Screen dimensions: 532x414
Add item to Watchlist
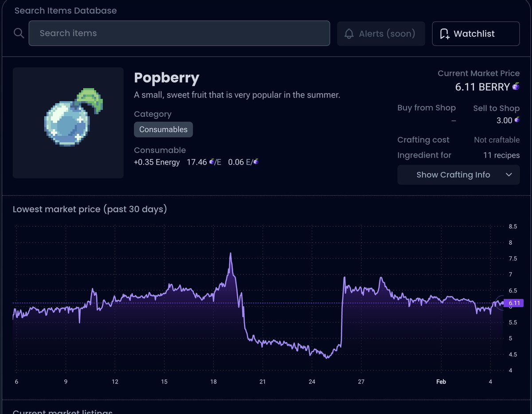click(476, 34)
